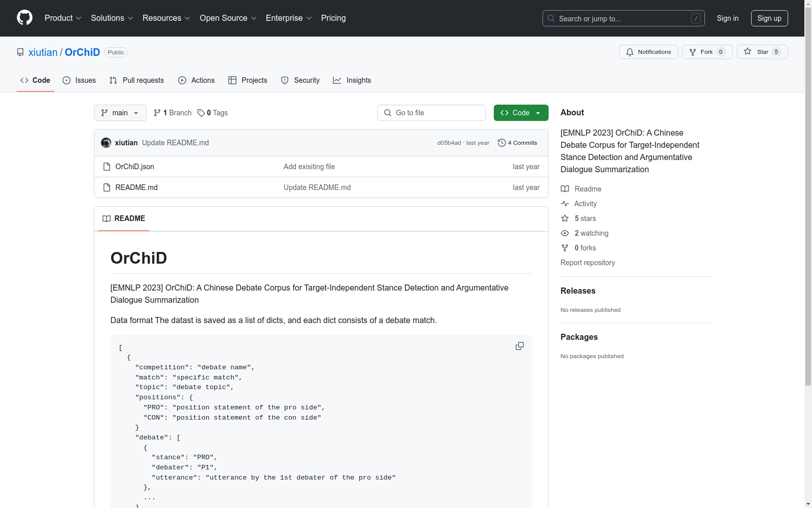
Task: Star the repository with the Star button
Action: [x=762, y=52]
